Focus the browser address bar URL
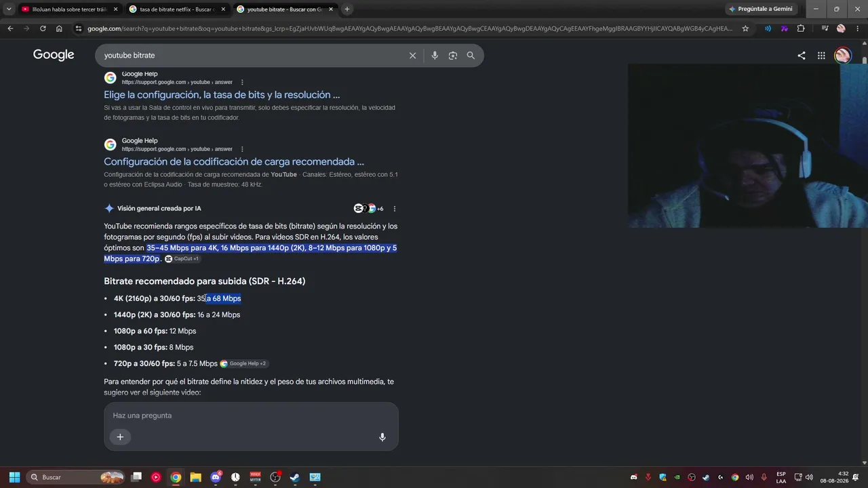Screen dimensions: 868x488 pyautogui.click(x=410, y=28)
